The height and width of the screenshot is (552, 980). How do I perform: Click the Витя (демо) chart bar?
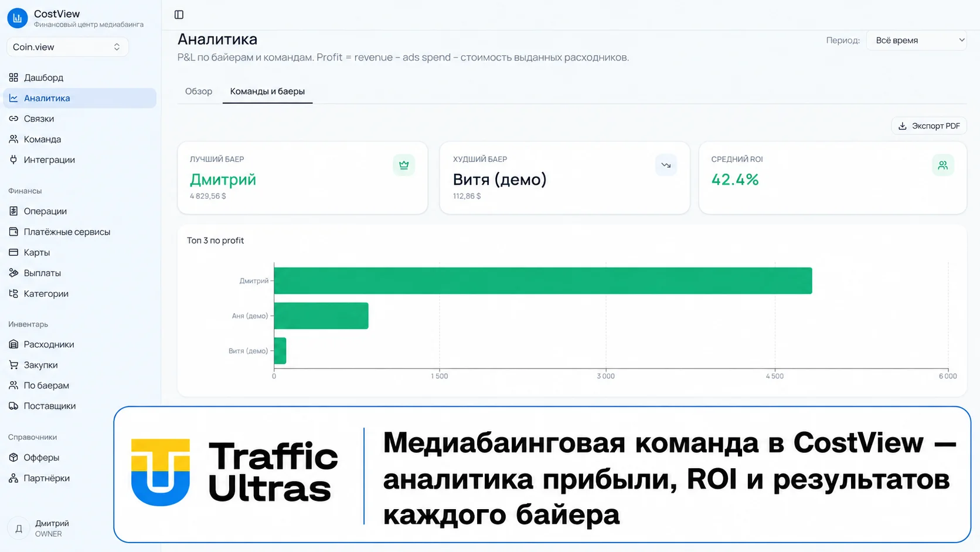pos(280,351)
